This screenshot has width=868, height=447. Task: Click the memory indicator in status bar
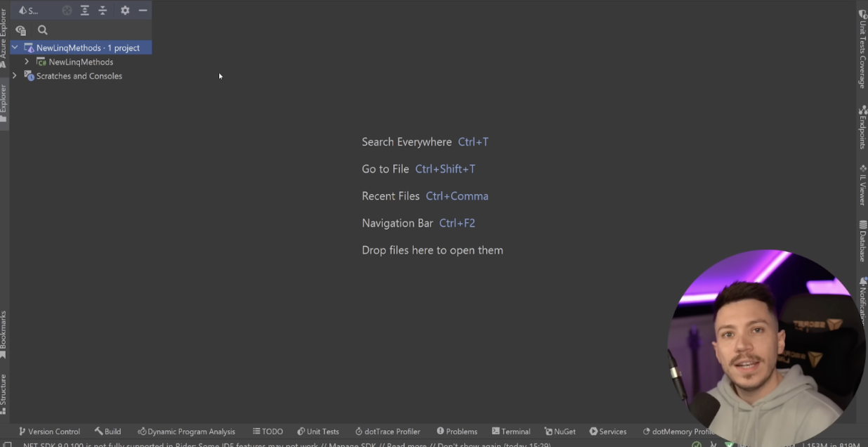tap(832, 443)
